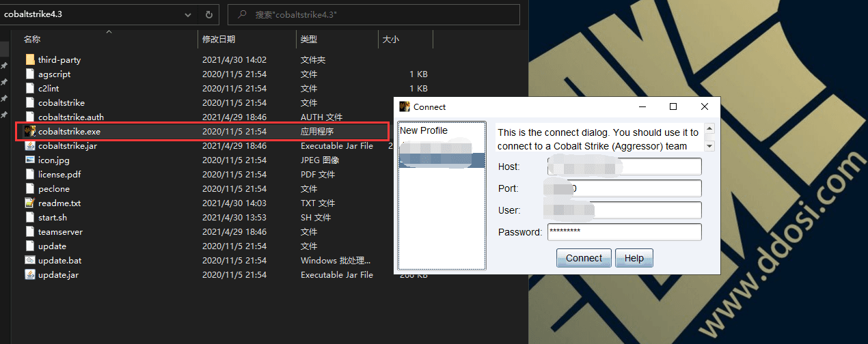Click the 2021/4/30 13:53 date cell
Viewport: 868px width, 344px height.
pyautogui.click(x=234, y=217)
